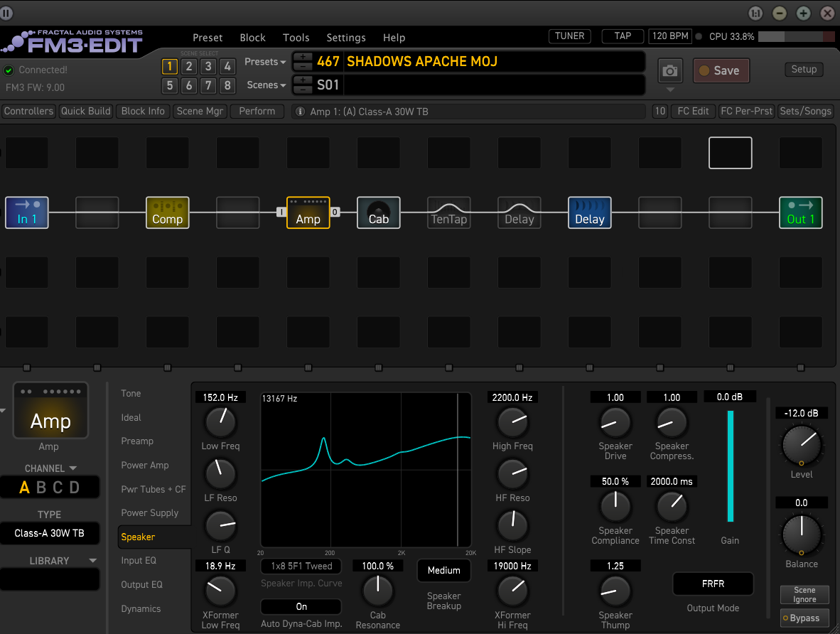
Task: Click the Level knob
Action: [801, 446]
